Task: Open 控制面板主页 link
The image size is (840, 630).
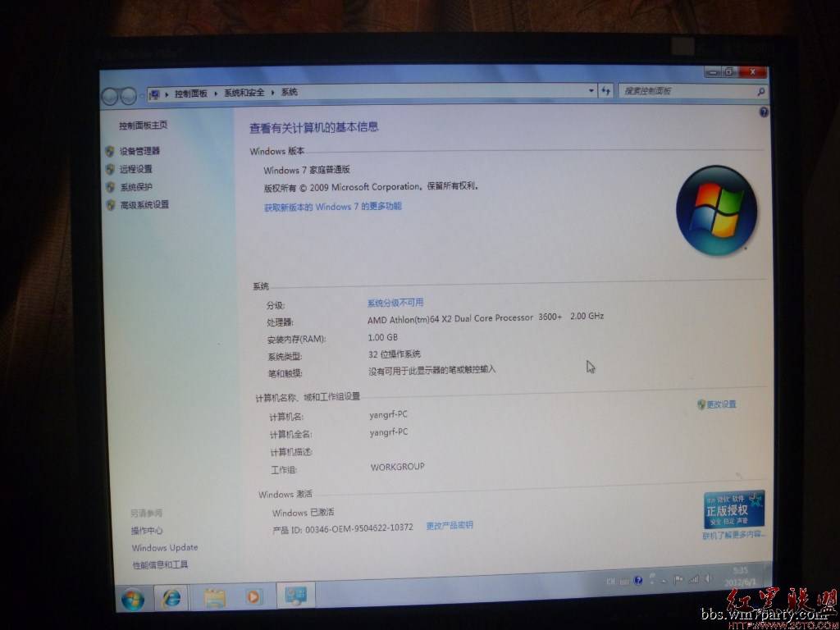Action: (x=143, y=126)
